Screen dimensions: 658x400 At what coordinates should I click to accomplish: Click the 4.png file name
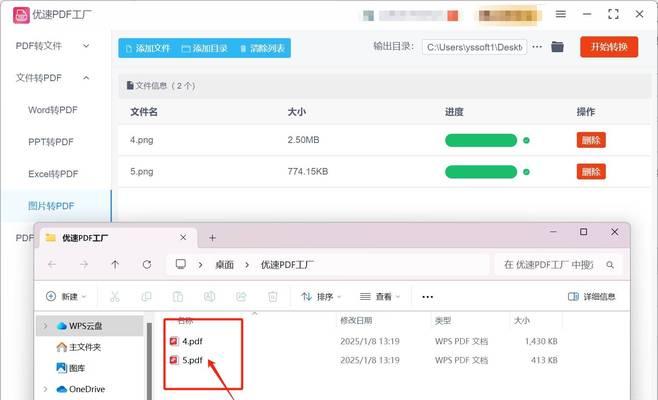[x=141, y=140]
